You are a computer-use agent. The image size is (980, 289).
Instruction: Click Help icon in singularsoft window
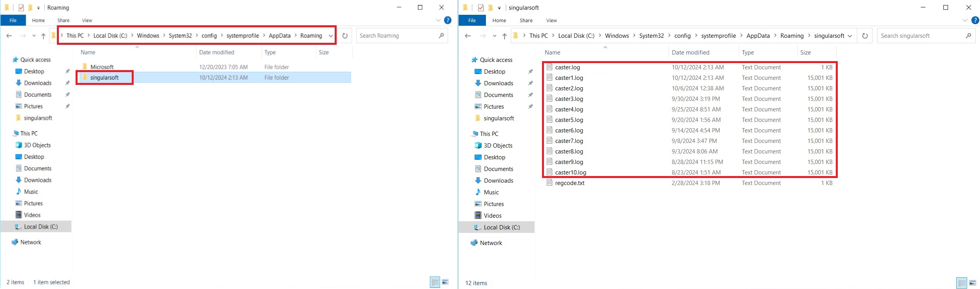click(975, 20)
